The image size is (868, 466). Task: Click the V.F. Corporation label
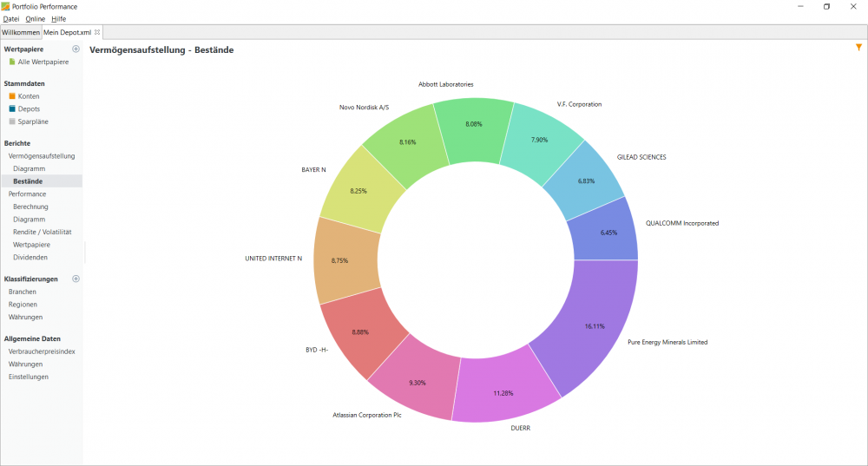pos(579,104)
